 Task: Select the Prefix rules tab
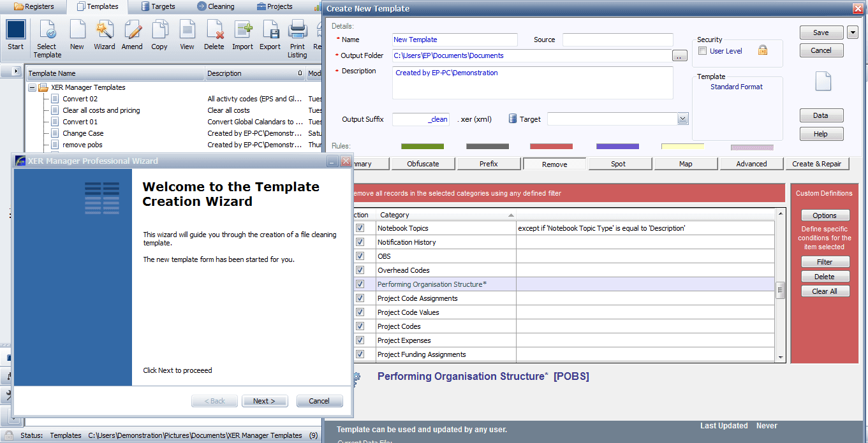(489, 164)
